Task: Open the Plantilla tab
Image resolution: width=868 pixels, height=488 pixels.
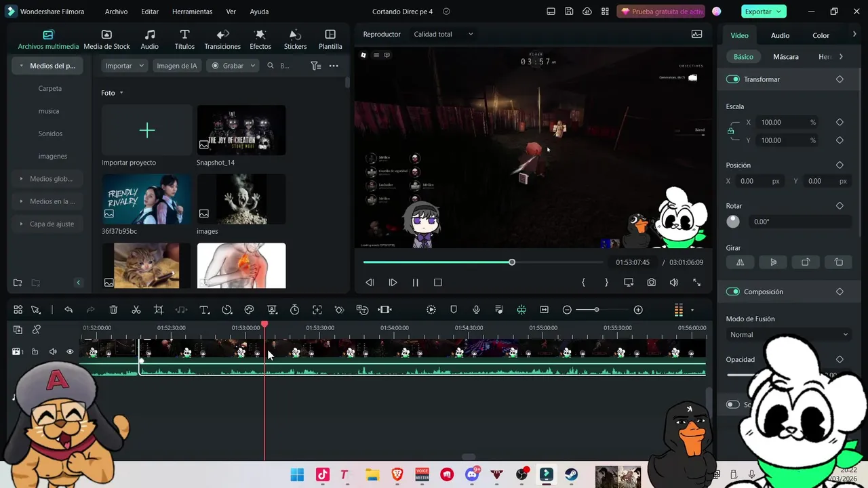Action: pos(330,40)
